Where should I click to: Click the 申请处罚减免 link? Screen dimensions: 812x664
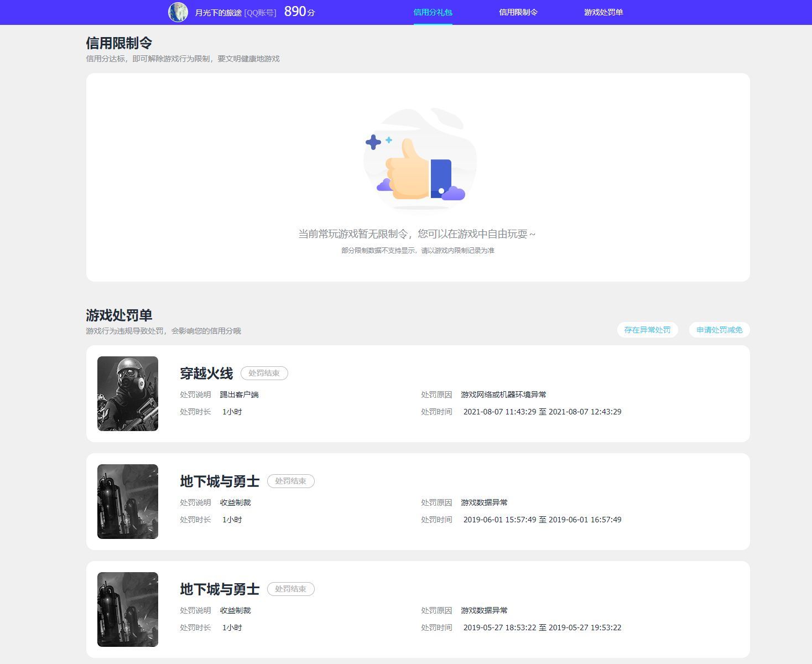click(719, 330)
